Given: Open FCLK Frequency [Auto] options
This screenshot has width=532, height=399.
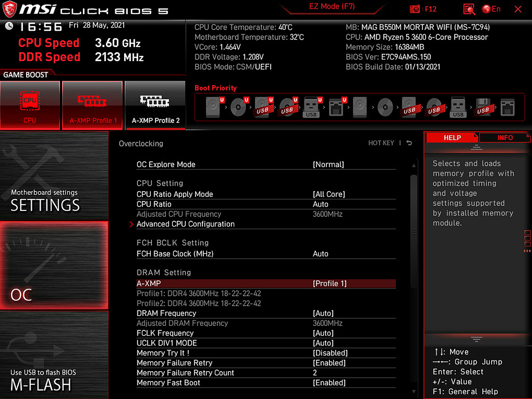Looking at the screenshot, I should coord(266,333).
